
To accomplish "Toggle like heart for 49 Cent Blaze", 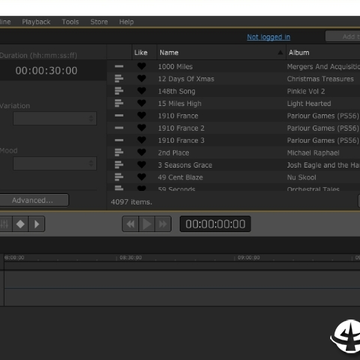I will click(x=142, y=177).
